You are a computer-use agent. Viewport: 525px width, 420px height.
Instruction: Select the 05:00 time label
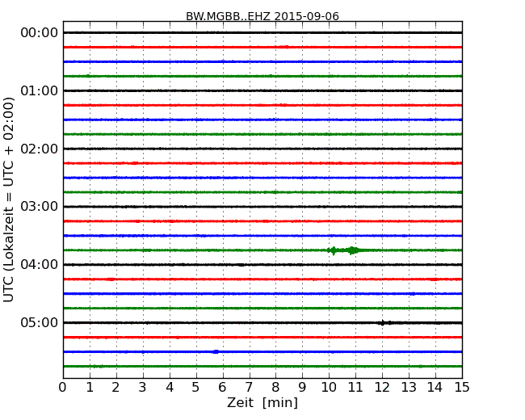tap(40, 322)
